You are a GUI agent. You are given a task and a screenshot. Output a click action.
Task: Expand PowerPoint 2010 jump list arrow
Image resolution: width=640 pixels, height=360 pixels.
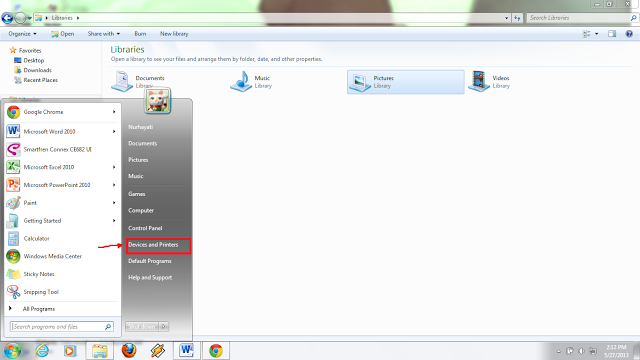click(114, 185)
